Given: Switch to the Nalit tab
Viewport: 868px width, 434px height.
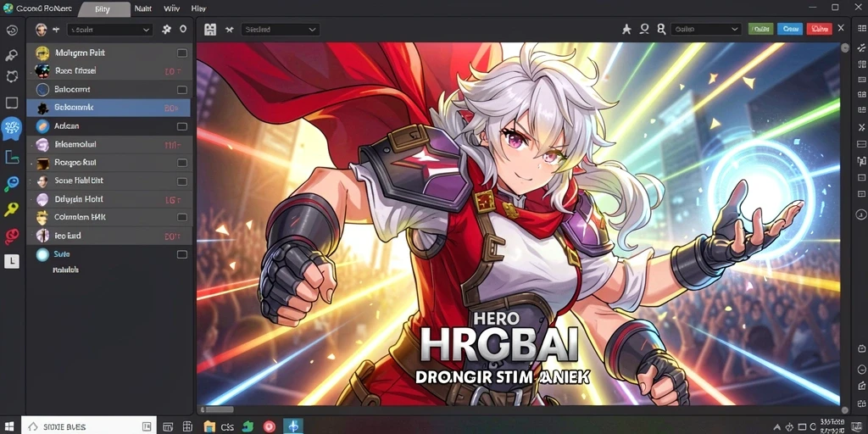Looking at the screenshot, I should (142, 8).
